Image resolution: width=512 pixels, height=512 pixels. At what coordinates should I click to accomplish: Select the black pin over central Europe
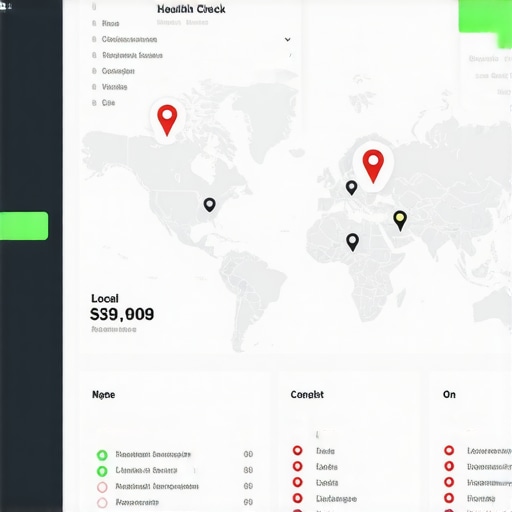coord(351,188)
